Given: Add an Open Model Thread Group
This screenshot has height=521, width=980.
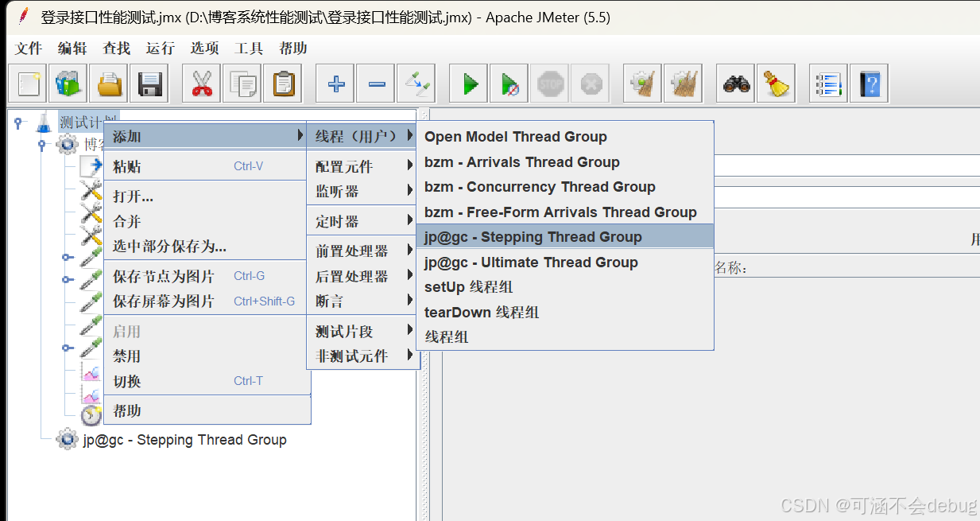Looking at the screenshot, I should tap(565, 137).
